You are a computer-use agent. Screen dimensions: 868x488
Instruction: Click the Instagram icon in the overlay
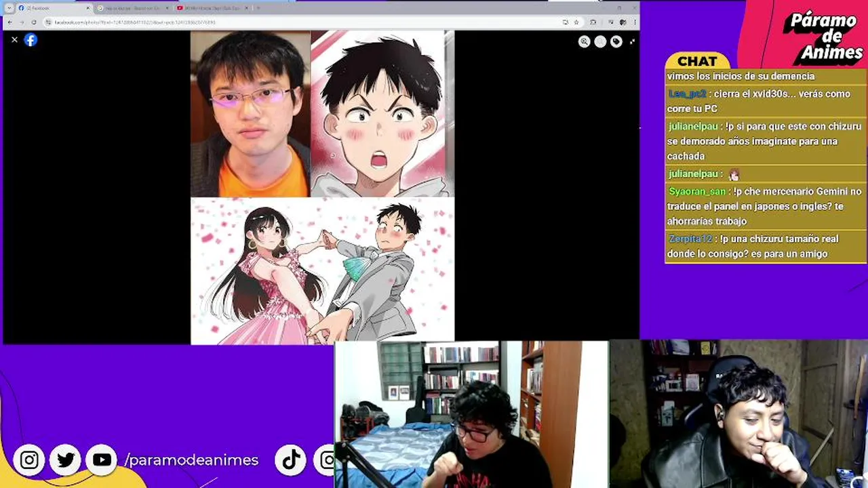[x=29, y=460]
